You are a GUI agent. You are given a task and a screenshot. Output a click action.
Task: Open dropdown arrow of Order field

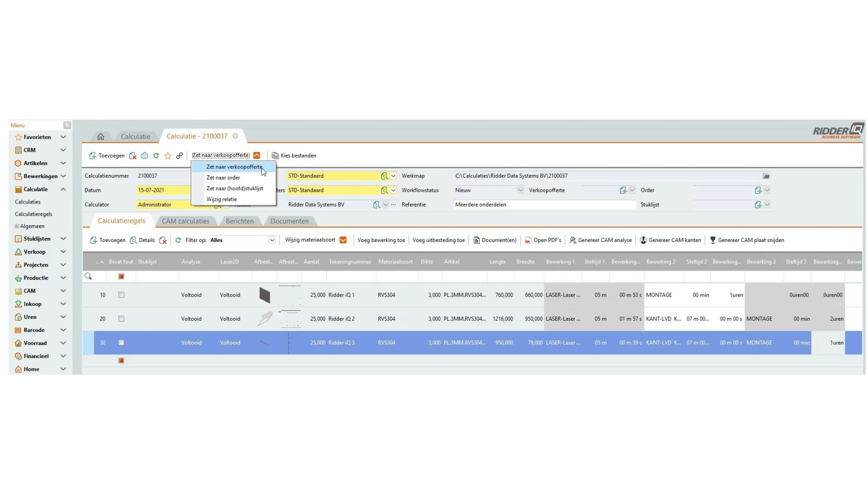click(767, 190)
